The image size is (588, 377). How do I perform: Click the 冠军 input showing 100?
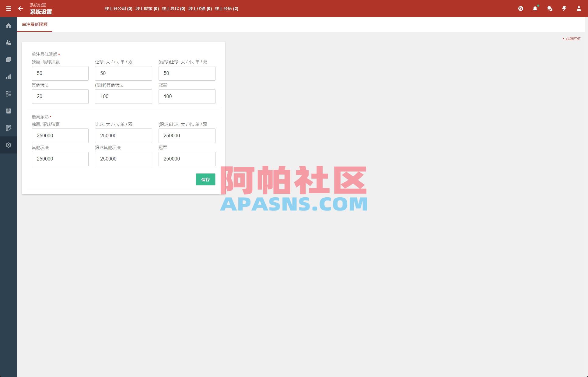[x=187, y=96]
